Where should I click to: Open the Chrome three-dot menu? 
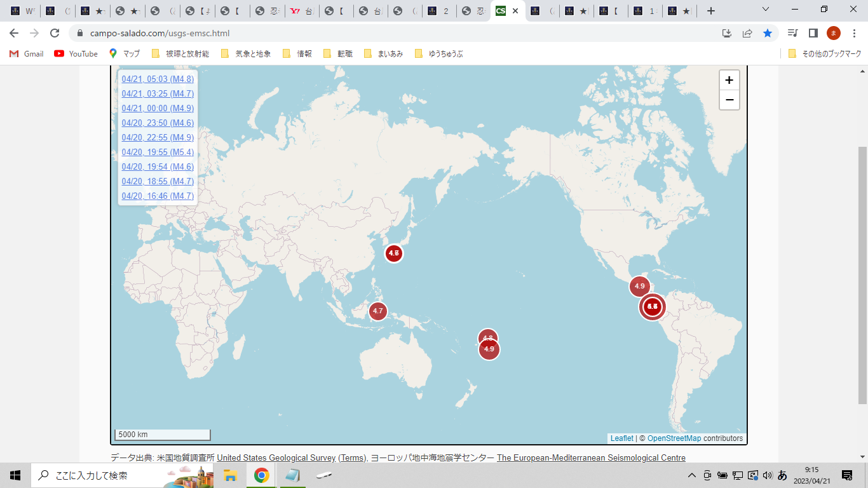854,33
